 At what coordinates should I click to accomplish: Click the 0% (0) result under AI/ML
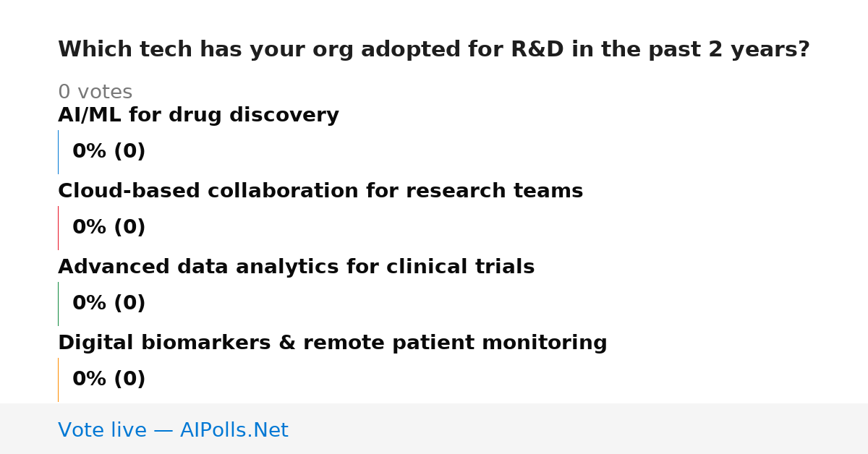coord(109,152)
